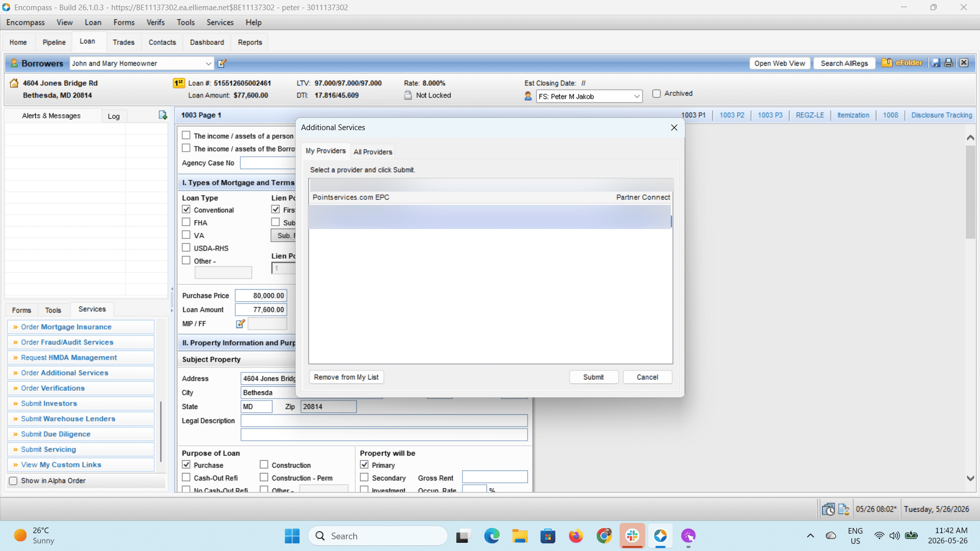Toggle the Conventional loan type checkbox
980x551 pixels.
click(x=186, y=210)
